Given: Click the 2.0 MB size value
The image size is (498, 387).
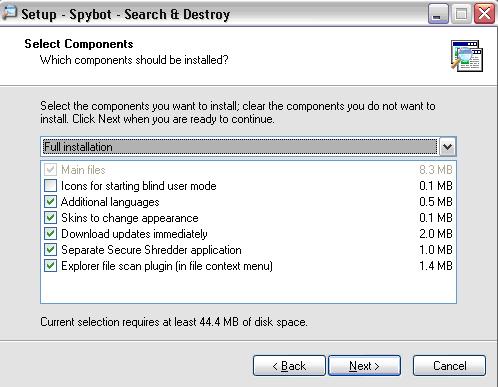Looking at the screenshot, I should pyautogui.click(x=436, y=234).
